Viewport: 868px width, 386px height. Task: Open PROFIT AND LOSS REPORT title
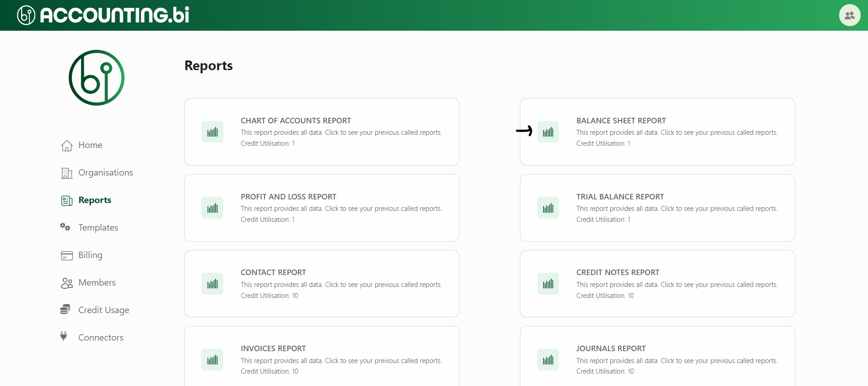pyautogui.click(x=288, y=197)
